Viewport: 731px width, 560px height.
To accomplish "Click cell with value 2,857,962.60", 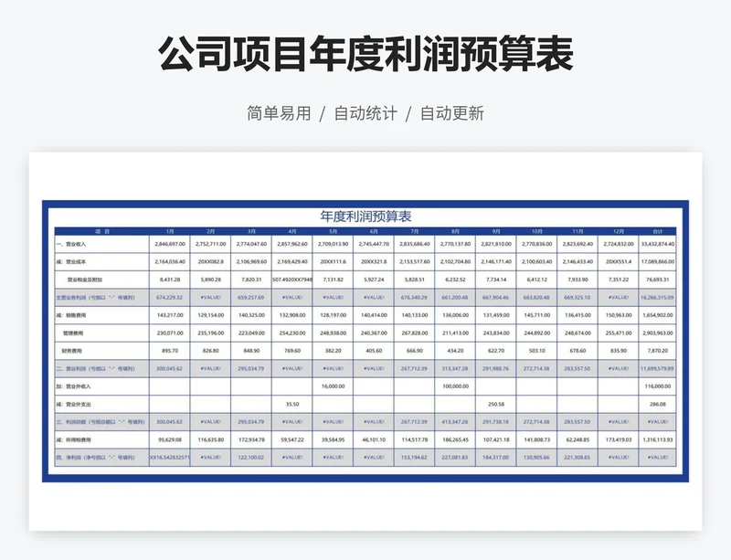I will click(292, 244).
